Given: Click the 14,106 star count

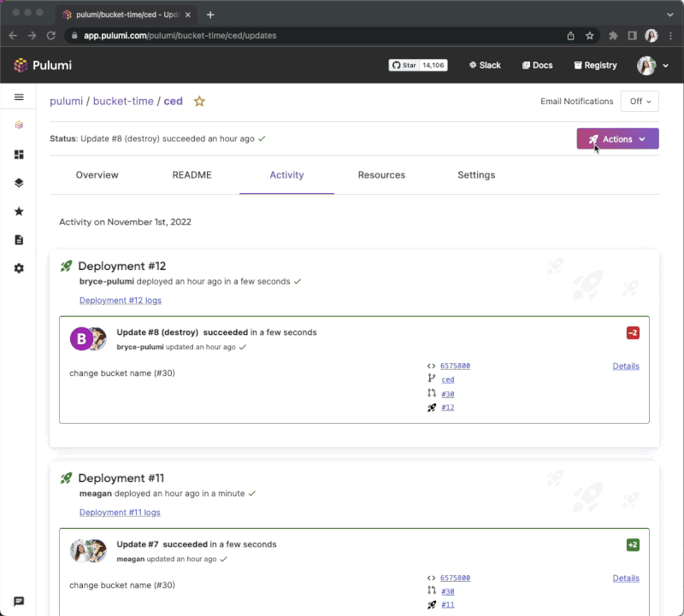Looking at the screenshot, I should pos(433,66).
